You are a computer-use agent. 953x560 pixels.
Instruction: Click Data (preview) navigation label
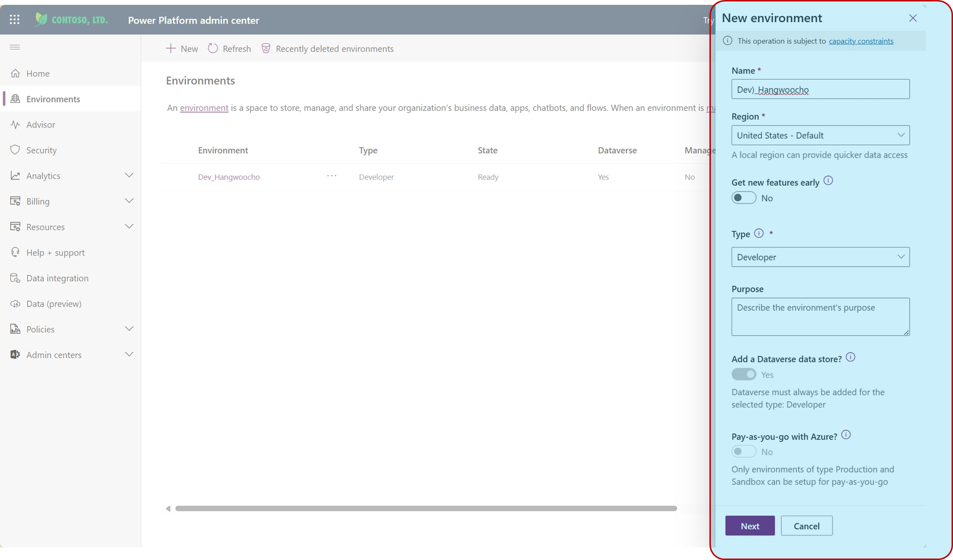(x=54, y=304)
